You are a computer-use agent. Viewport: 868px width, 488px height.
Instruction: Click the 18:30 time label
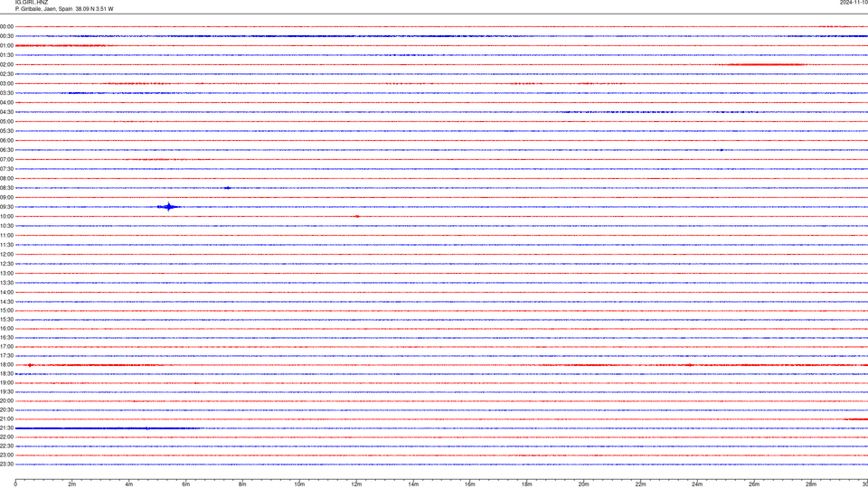pos(6,374)
